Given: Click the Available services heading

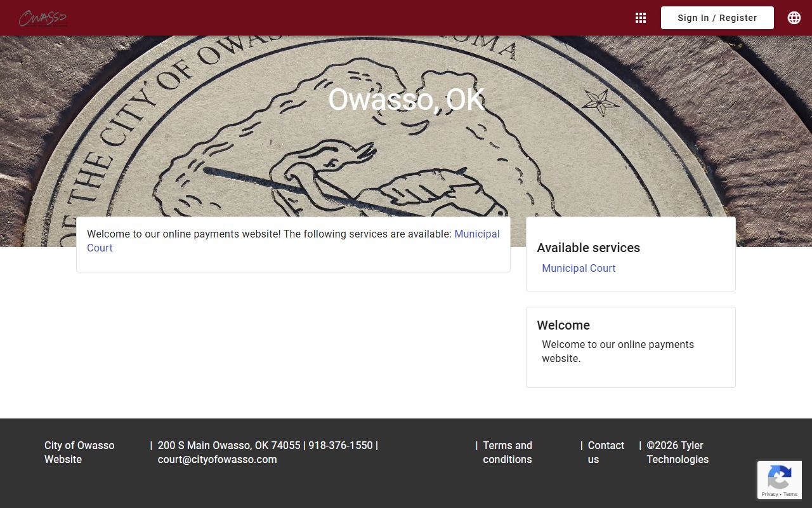Looking at the screenshot, I should coord(588,248).
